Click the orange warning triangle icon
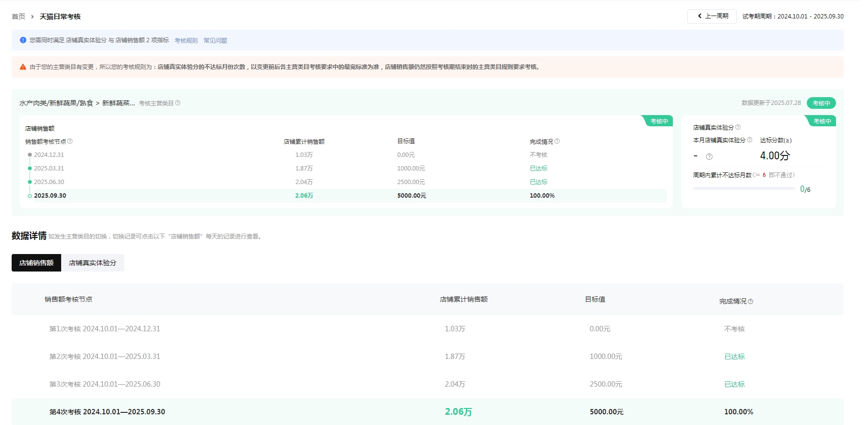The image size is (868, 425). 23,67
